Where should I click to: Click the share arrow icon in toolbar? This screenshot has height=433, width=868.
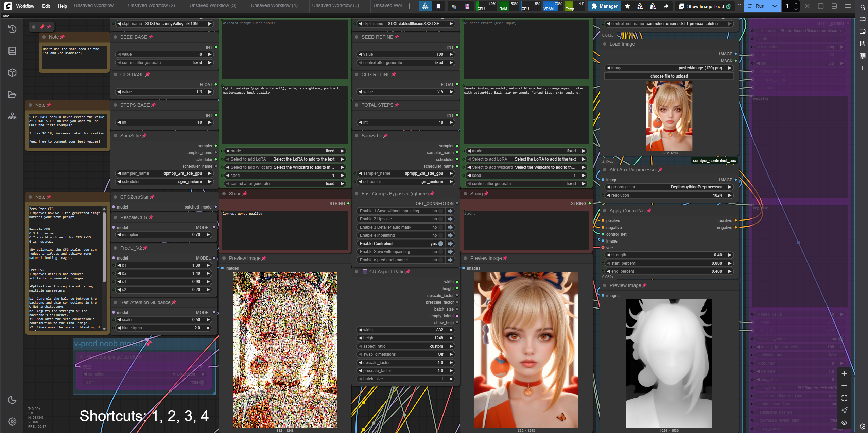coord(666,6)
